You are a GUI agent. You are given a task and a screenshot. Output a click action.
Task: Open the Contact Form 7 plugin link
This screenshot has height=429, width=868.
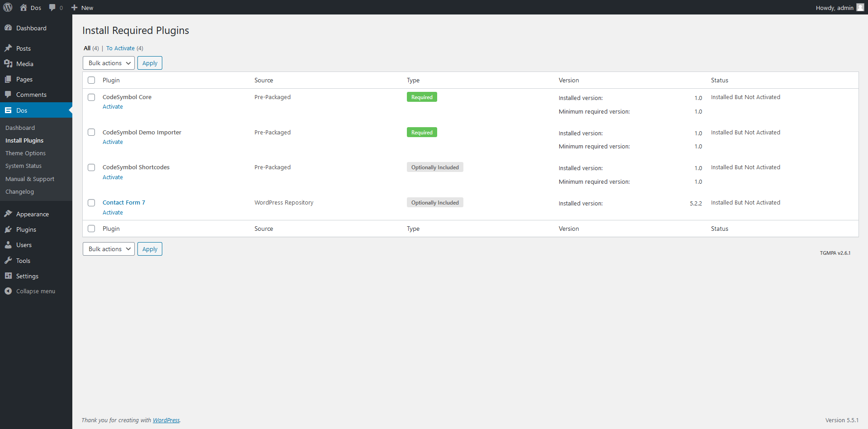tap(124, 202)
